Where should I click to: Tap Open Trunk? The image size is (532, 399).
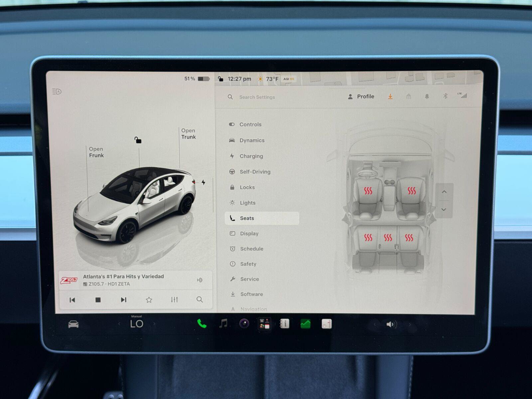[189, 134]
